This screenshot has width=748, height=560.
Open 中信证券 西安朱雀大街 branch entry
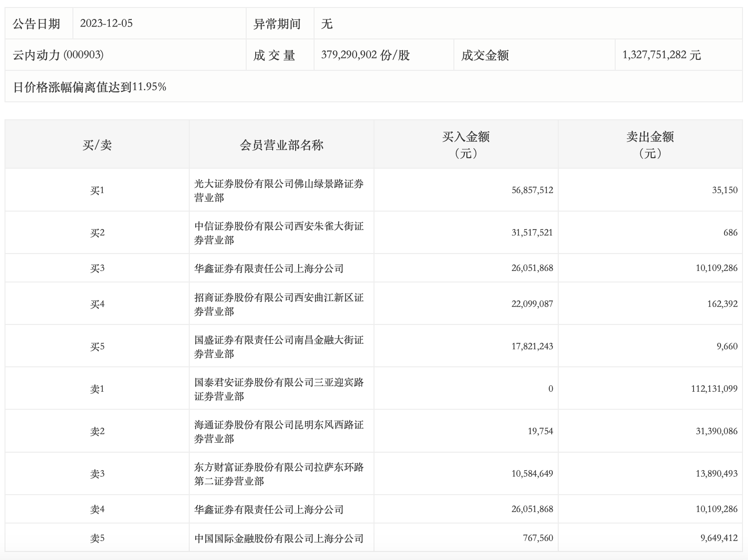point(279,233)
